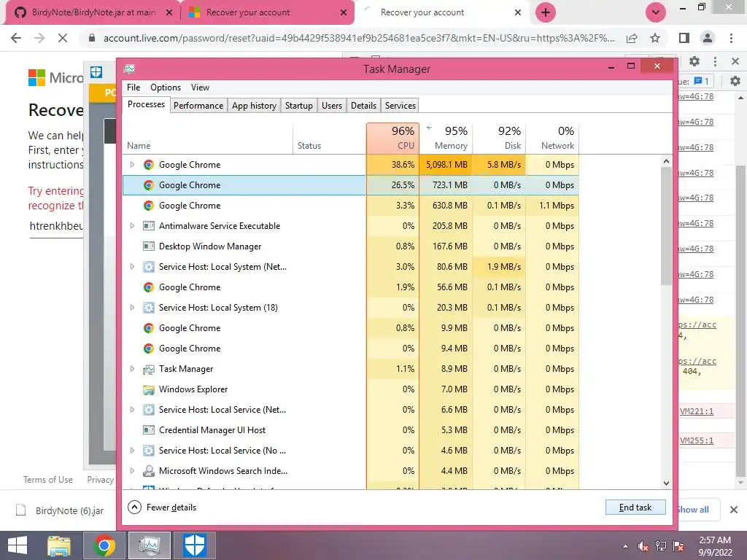The width and height of the screenshot is (747, 560).
Task: Bookmark this page with star icon
Action: 655,38
